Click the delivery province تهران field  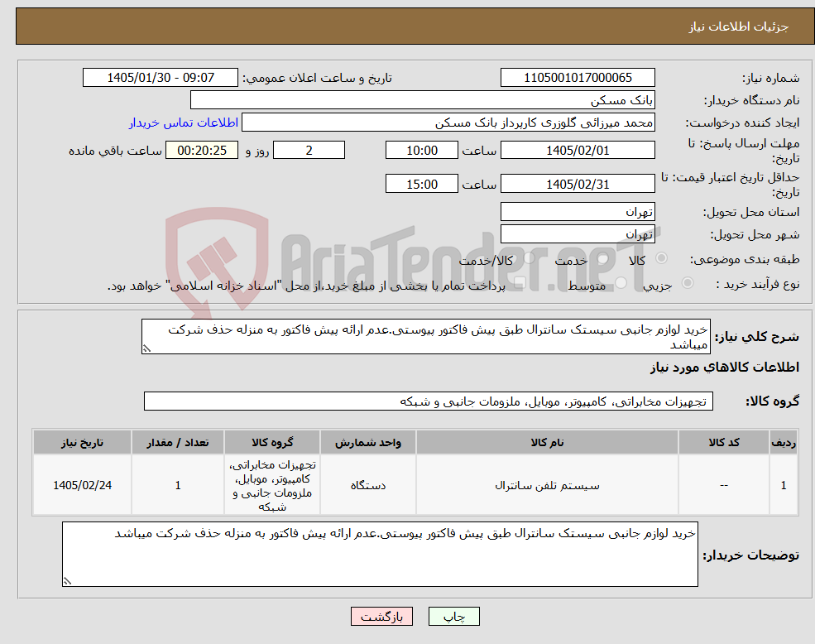tap(578, 212)
